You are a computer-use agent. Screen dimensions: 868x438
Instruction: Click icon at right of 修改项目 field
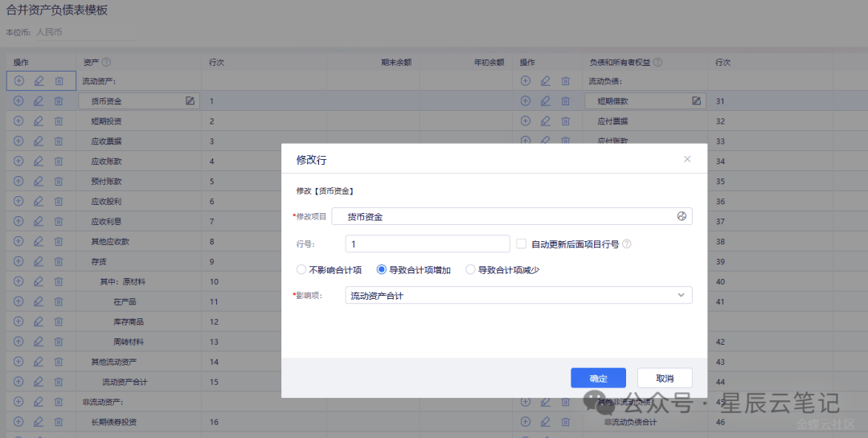[x=682, y=216]
